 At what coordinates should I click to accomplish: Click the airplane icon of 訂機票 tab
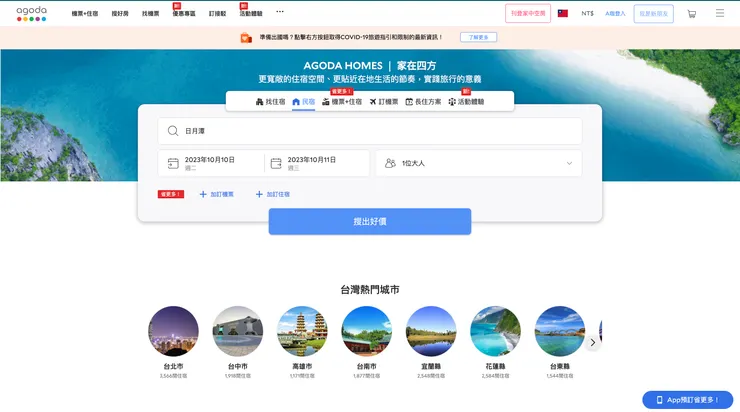coord(373,101)
